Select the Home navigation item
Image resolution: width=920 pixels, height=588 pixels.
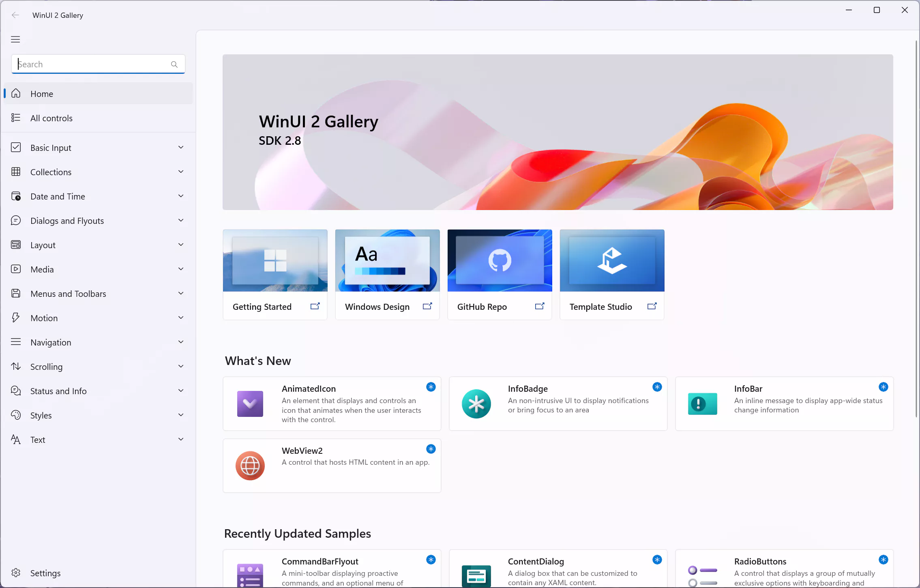[42, 94]
